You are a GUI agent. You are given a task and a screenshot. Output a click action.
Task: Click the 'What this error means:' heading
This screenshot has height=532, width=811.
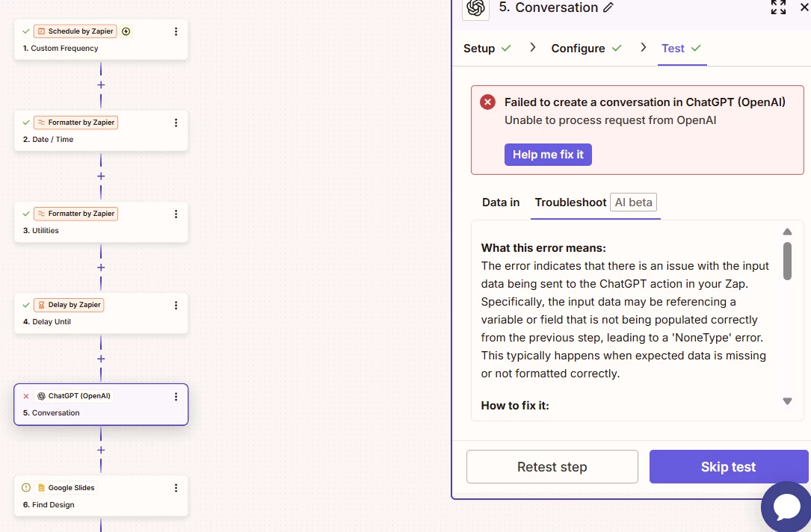coord(543,247)
